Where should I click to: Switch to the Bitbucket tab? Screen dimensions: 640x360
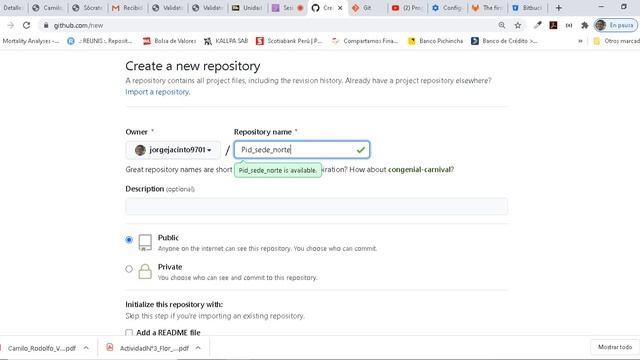click(527, 8)
